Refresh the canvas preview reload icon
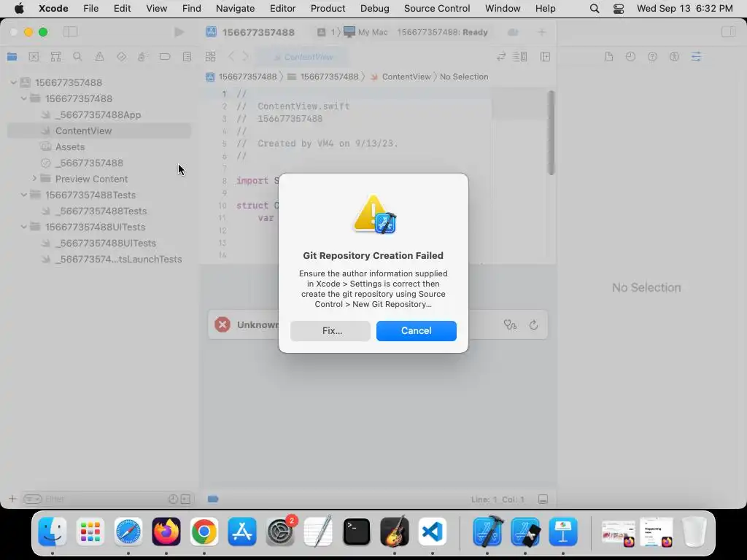Viewport: 747px width, 560px height. pos(533,324)
